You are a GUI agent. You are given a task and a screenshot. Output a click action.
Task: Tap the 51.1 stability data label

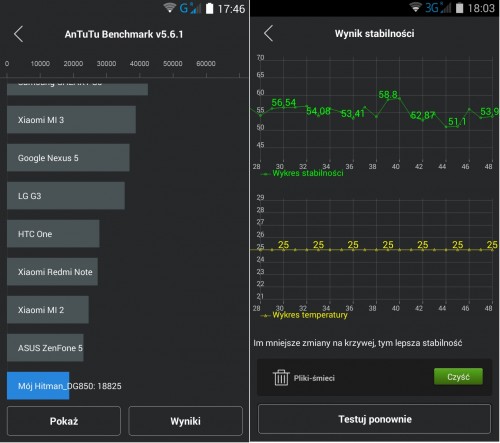pyautogui.click(x=457, y=121)
